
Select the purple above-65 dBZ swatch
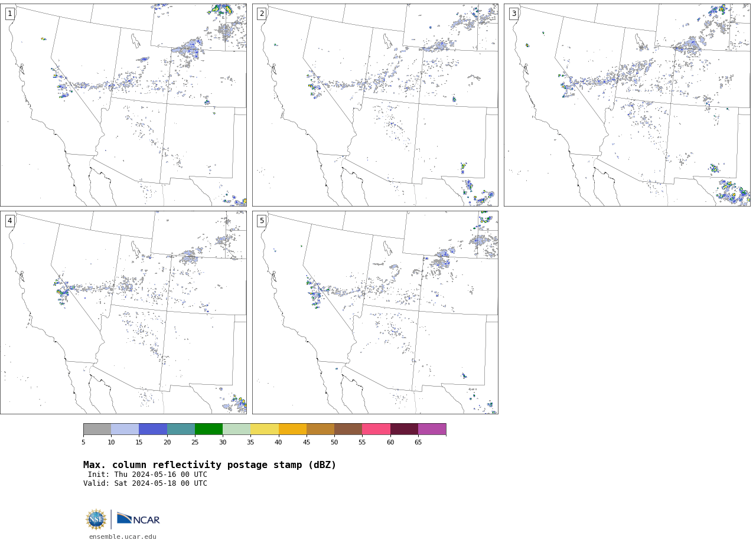coord(432,429)
